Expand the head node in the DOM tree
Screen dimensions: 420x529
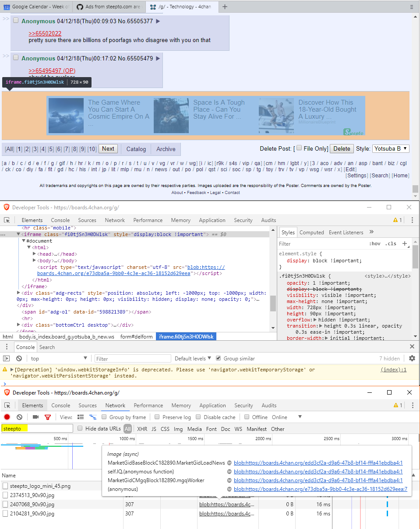[35, 254]
